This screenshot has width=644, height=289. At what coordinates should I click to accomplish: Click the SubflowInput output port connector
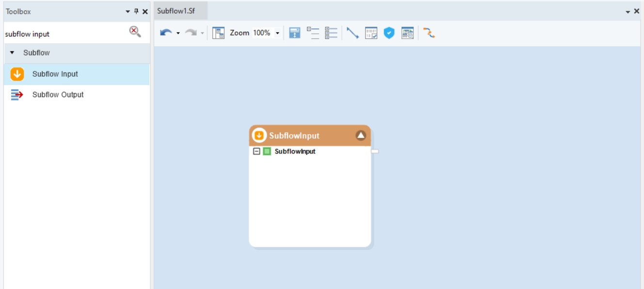point(375,152)
